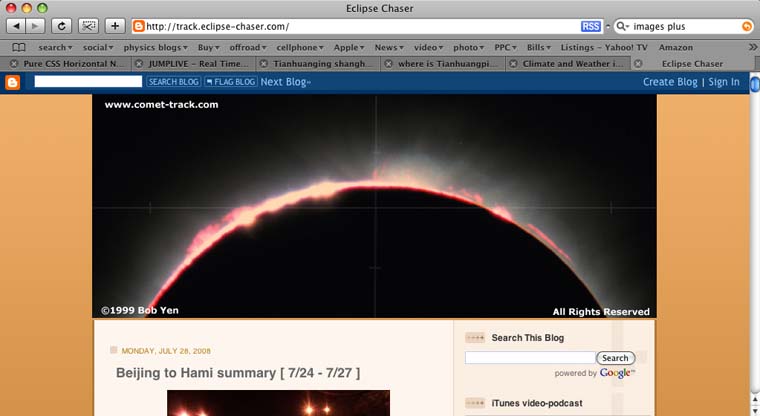Click the www.comet-track.com text

click(161, 104)
